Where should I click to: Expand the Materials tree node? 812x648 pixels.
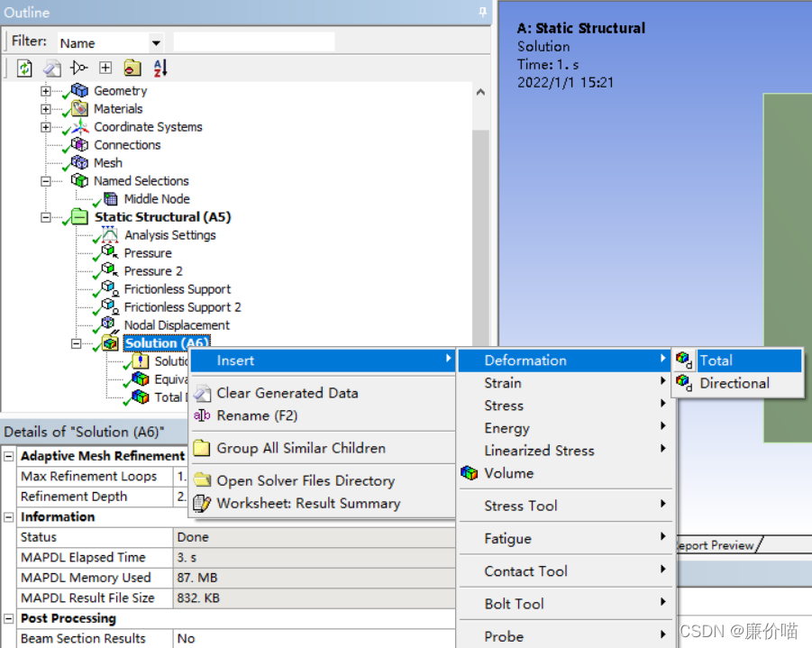pyautogui.click(x=46, y=109)
